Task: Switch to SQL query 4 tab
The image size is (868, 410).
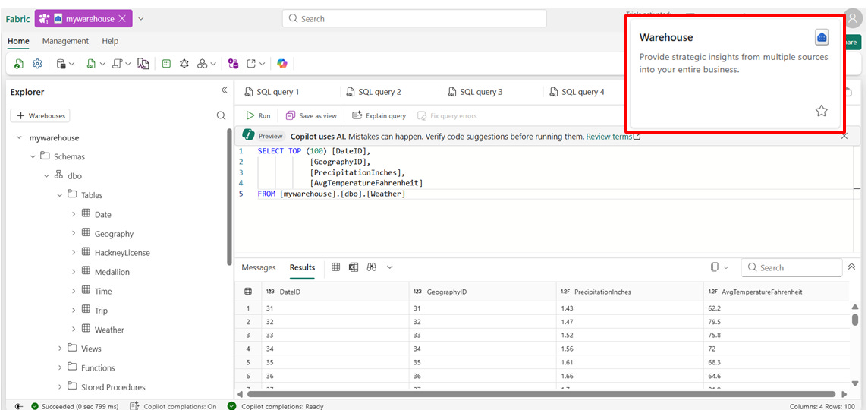Action: pyautogui.click(x=577, y=92)
